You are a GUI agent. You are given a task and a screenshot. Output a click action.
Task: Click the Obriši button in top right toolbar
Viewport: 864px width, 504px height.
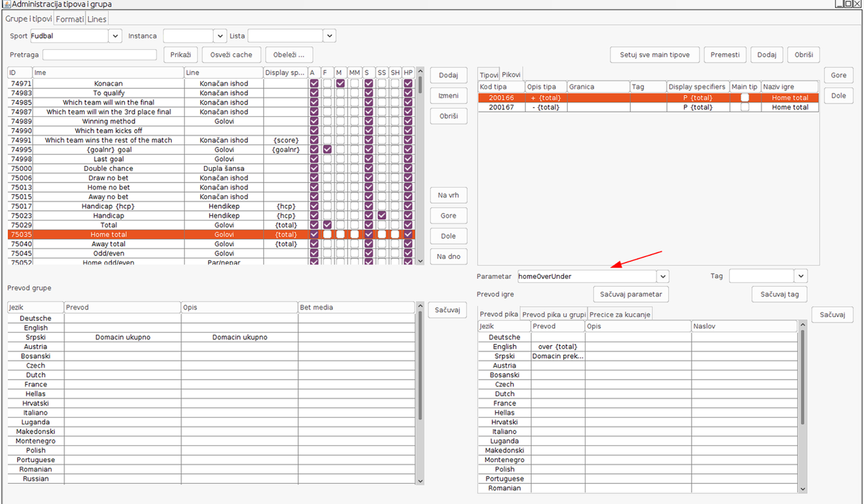(x=804, y=55)
